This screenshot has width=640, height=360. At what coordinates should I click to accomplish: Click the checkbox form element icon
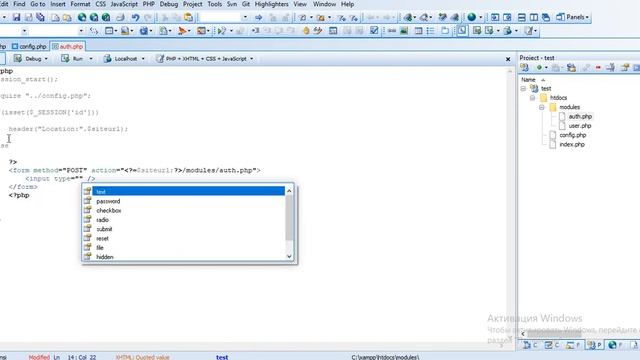(x=374, y=31)
